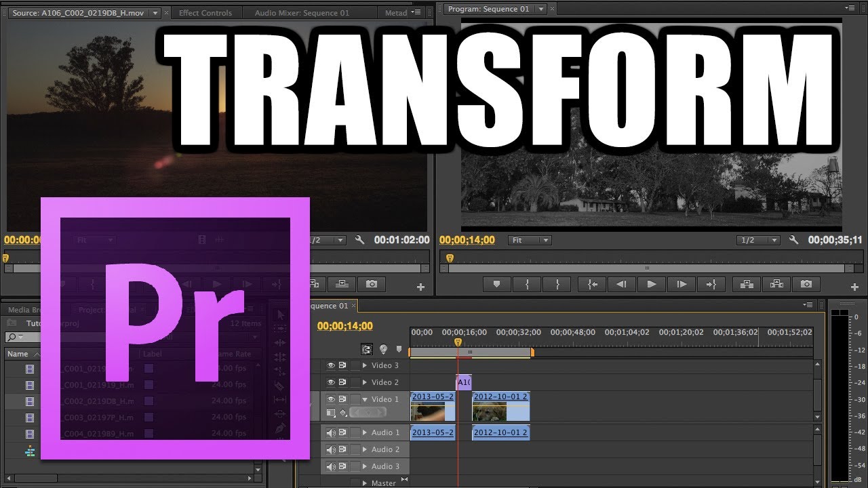This screenshot has height=488, width=868.
Task: Hide the Video 2 track output
Action: [x=331, y=382]
